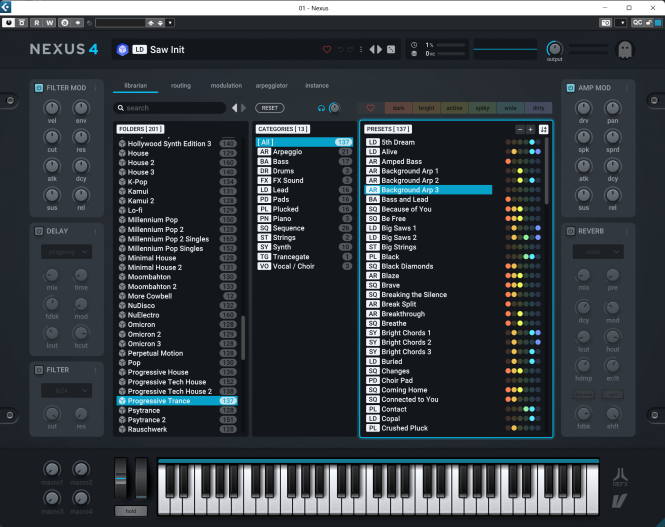
Task: Filter presets by active tag
Action: click(454, 108)
